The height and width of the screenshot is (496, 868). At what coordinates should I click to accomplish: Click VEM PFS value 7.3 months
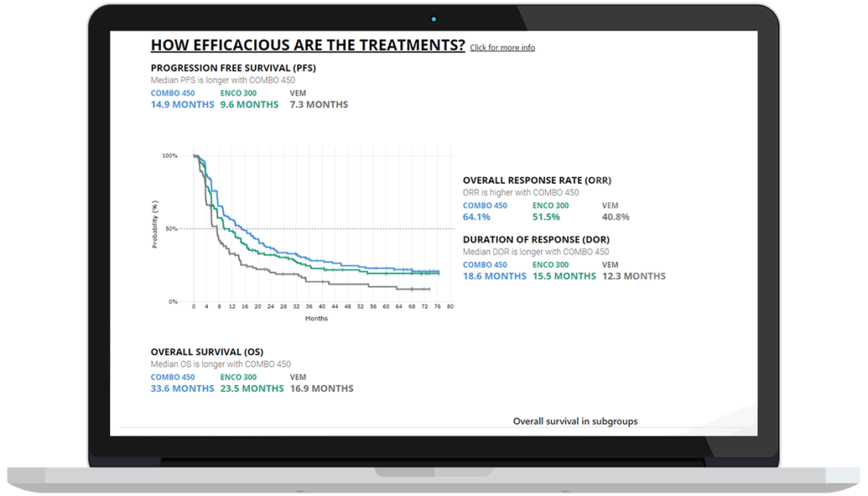319,104
